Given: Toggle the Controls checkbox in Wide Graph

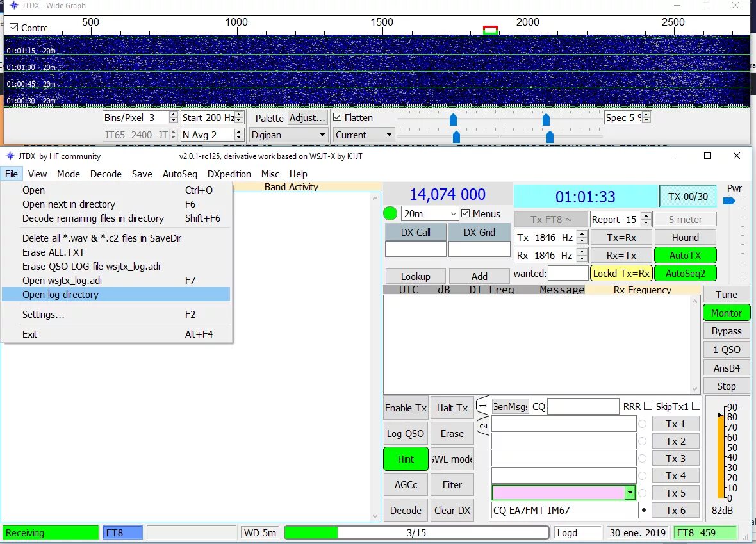Looking at the screenshot, I should point(14,28).
